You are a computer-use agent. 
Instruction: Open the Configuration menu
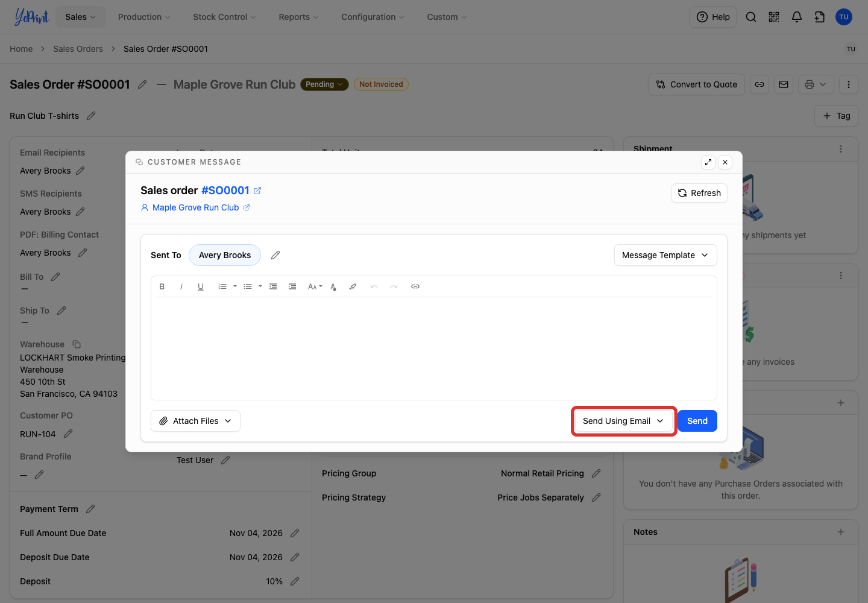(x=373, y=17)
